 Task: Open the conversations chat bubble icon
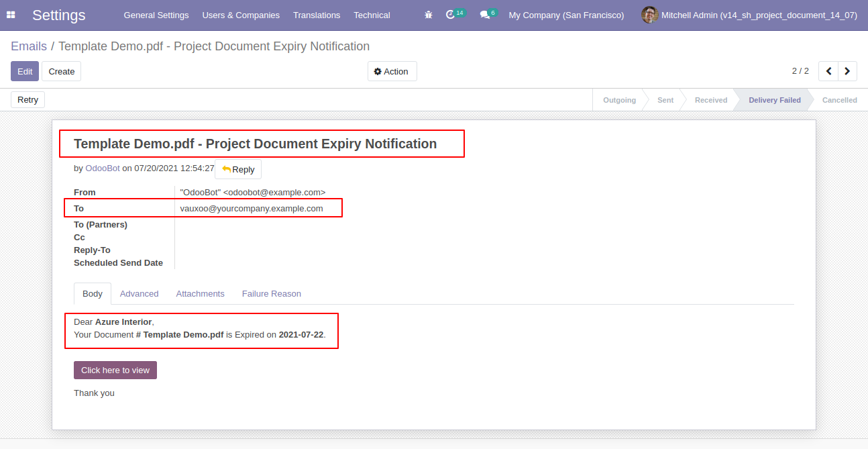click(x=484, y=15)
